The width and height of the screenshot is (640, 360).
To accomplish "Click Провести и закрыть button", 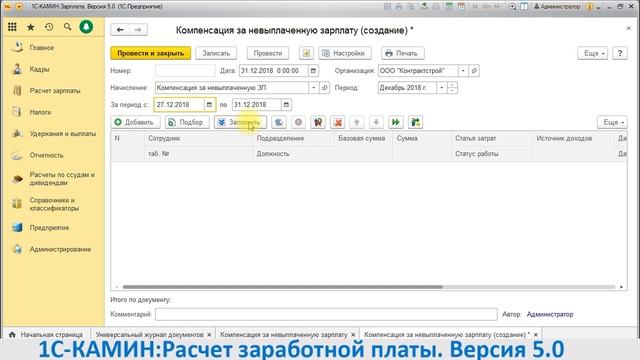I will [151, 53].
